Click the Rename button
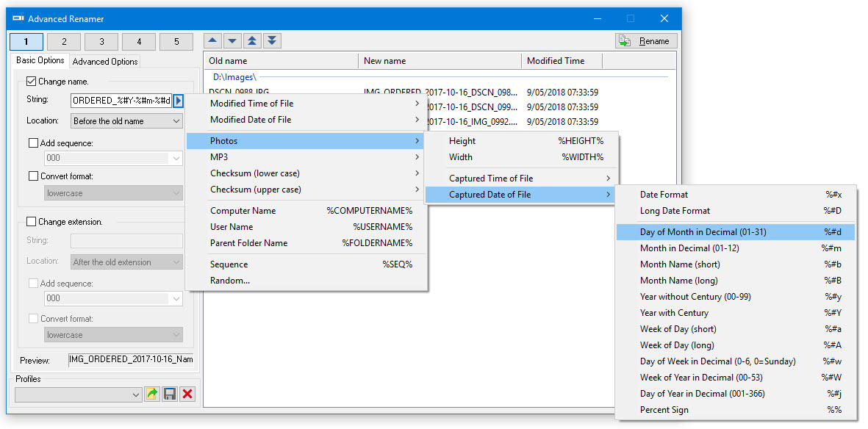Screen dimensions: 868x429 coord(646,41)
